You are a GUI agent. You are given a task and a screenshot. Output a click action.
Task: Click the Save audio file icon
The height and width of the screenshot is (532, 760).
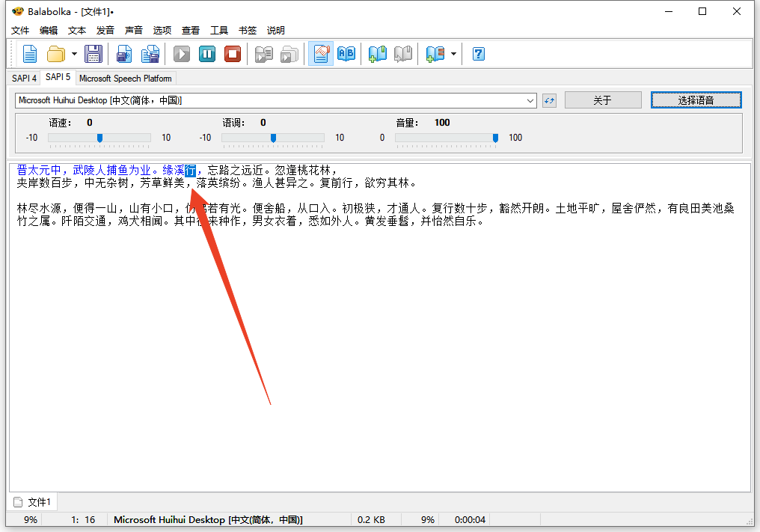click(124, 54)
